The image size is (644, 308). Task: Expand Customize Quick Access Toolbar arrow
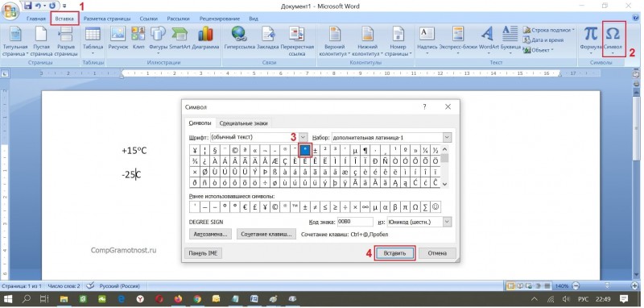pyautogui.click(x=64, y=6)
